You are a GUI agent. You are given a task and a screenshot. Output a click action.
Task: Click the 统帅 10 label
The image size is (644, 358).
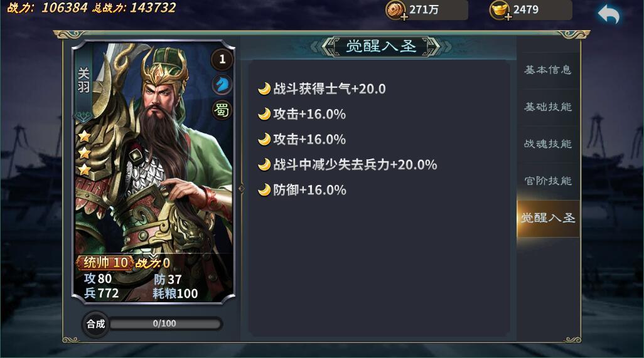click(x=105, y=263)
